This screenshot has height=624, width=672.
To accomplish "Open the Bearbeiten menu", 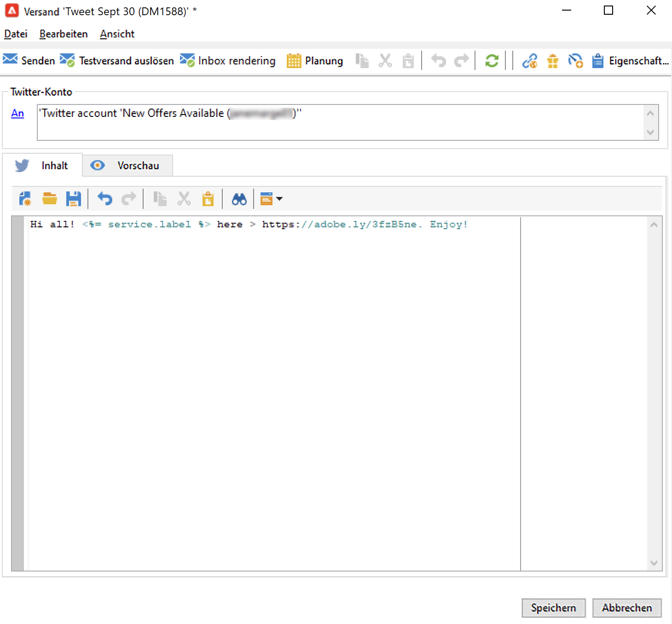I will pos(64,34).
